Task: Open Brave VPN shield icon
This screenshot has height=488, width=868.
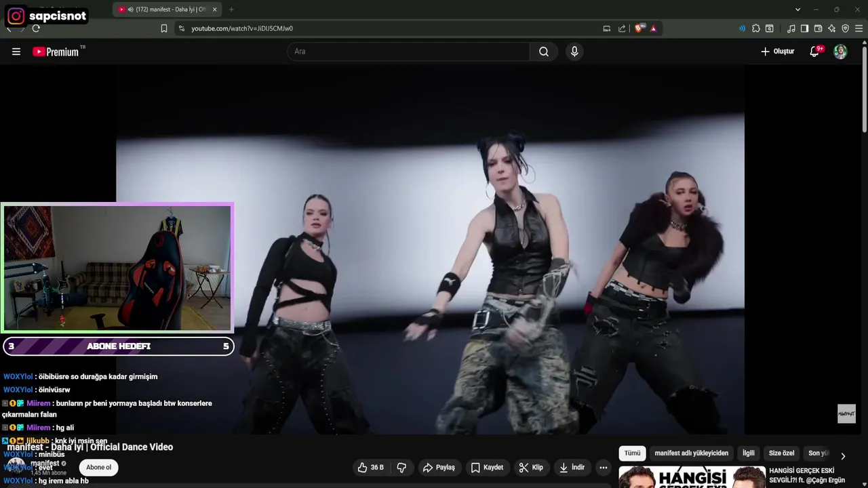Action: [845, 28]
